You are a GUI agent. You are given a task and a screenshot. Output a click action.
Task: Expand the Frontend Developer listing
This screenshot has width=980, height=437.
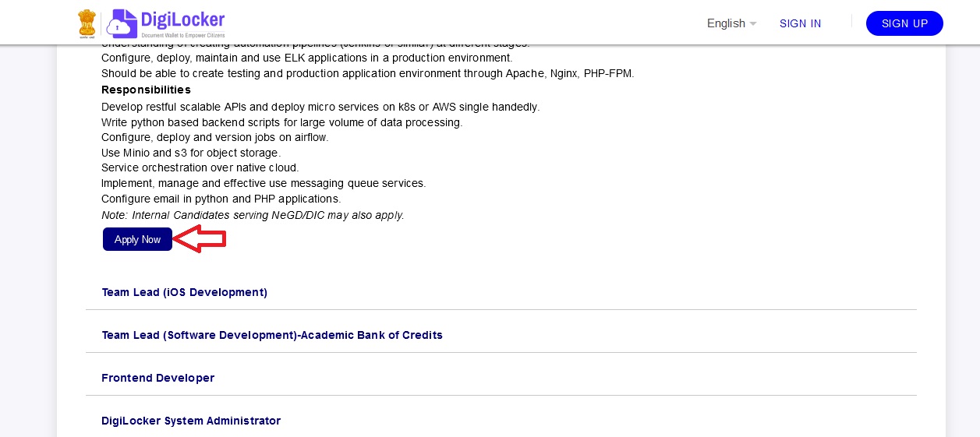pos(157,378)
